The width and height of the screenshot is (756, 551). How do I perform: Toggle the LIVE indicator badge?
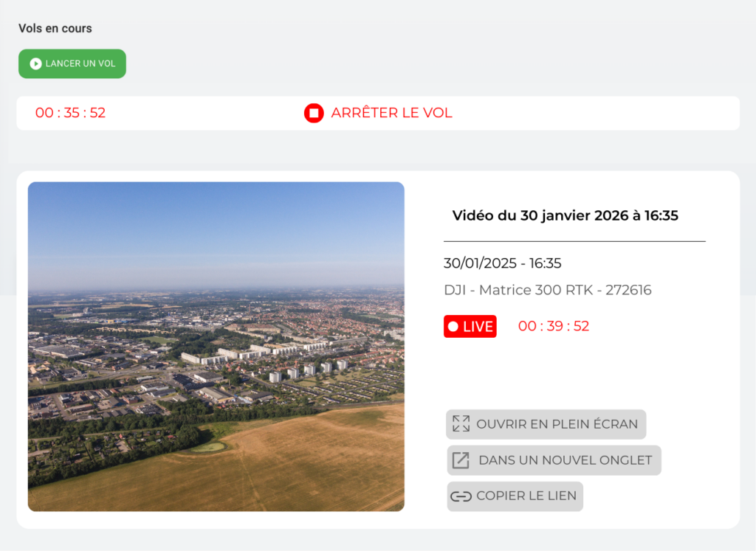pyautogui.click(x=470, y=326)
